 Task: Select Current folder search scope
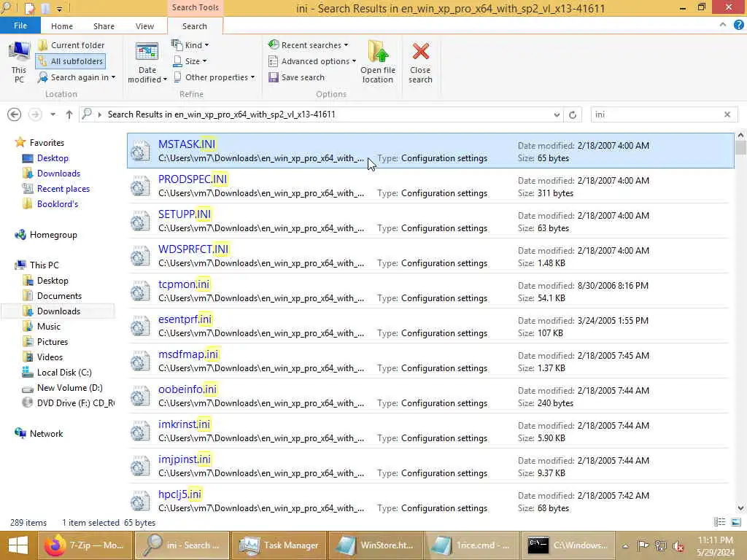71,45
